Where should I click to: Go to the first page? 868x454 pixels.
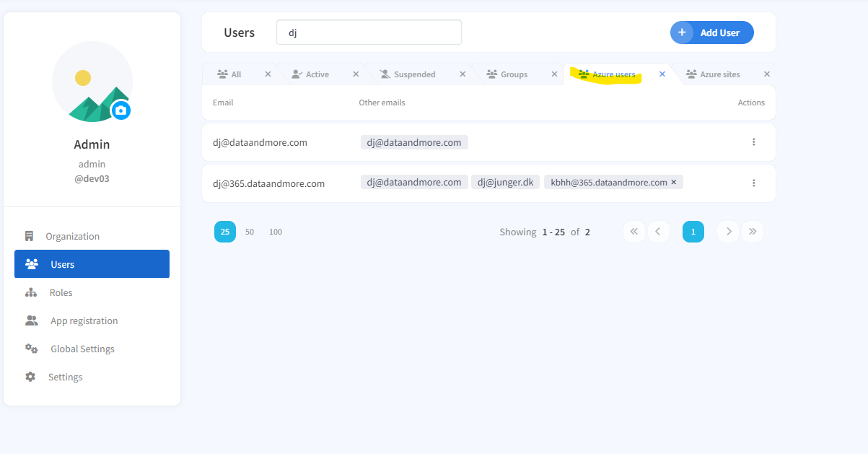(x=634, y=232)
